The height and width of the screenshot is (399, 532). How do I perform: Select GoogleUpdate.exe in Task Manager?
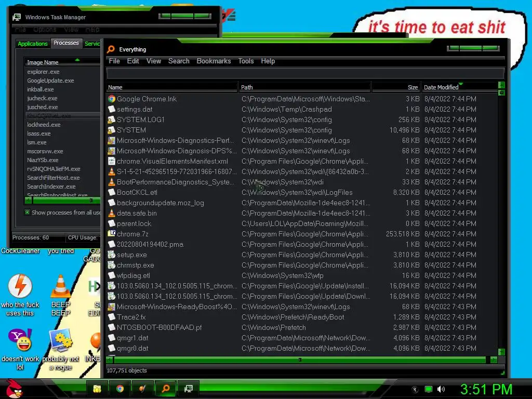tap(50, 81)
